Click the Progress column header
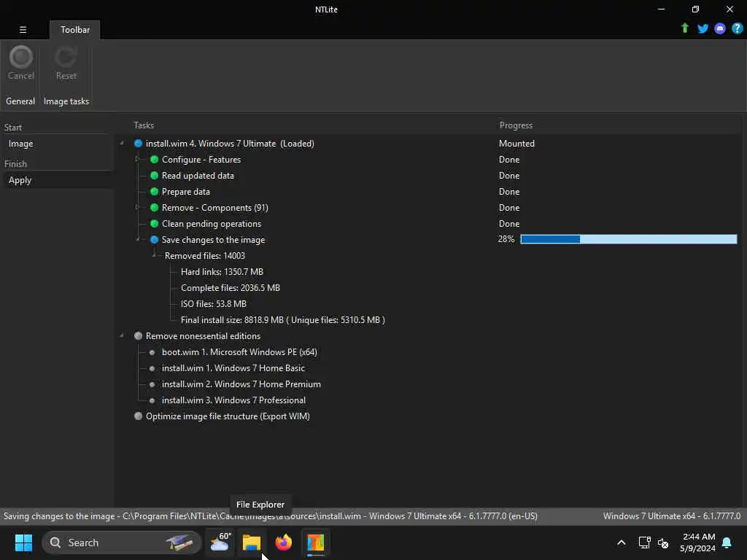This screenshot has width=747, height=560. coord(516,125)
